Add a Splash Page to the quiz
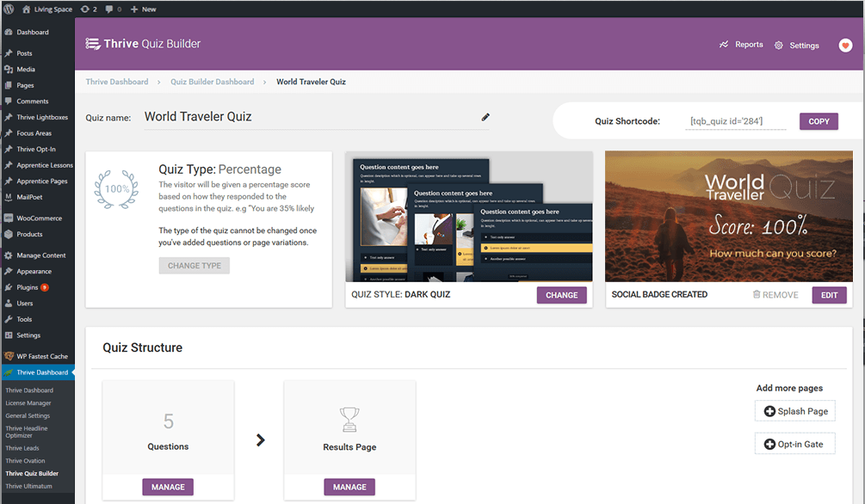This screenshot has width=865, height=504. (795, 411)
